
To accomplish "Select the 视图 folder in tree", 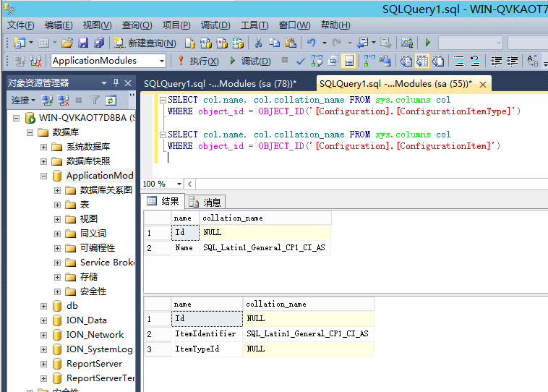I will 89,219.
